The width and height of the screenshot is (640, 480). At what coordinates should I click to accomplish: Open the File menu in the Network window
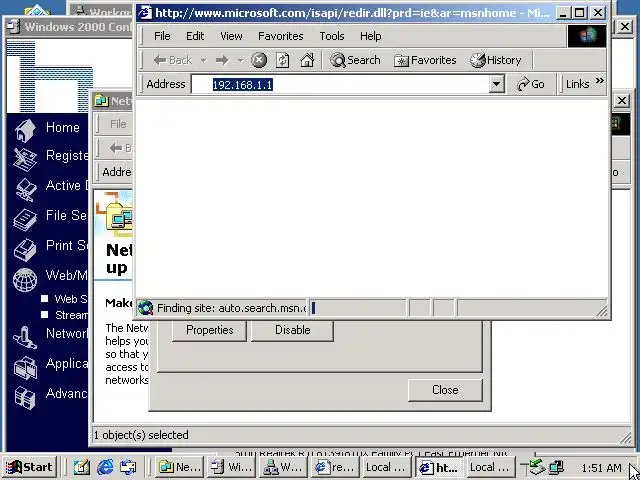(x=118, y=124)
